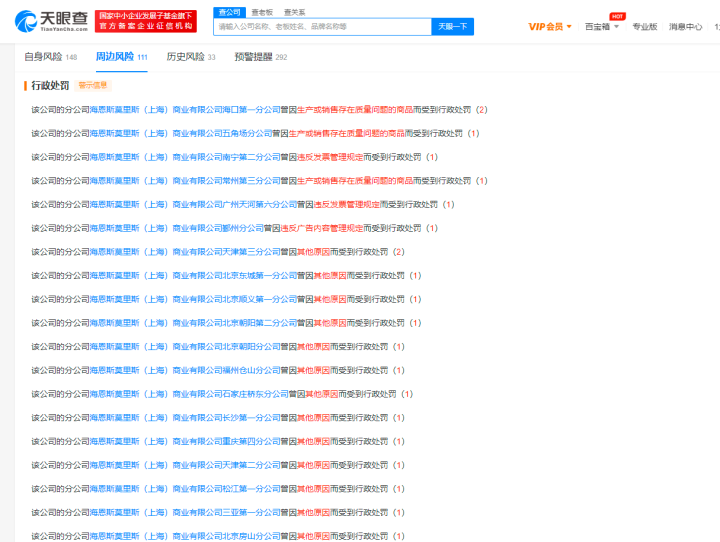Switch to the 查老板 search tab
Viewport: 720px width, 542px height.
click(x=262, y=12)
